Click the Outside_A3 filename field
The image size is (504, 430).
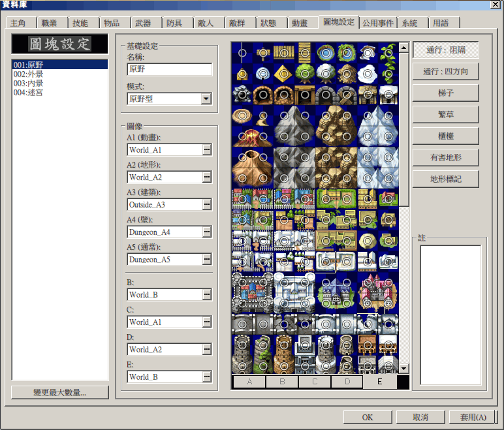pyautogui.click(x=165, y=204)
